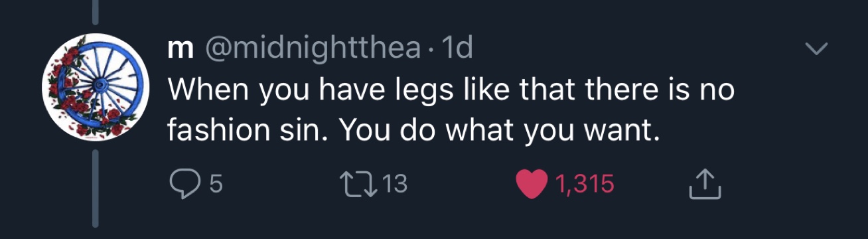Tap the thread line above the avatar

pos(96,11)
